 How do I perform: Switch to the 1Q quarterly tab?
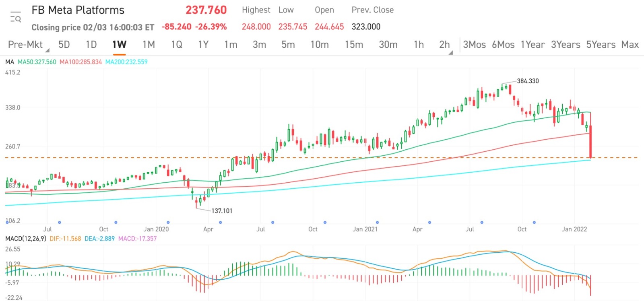pyautogui.click(x=177, y=45)
